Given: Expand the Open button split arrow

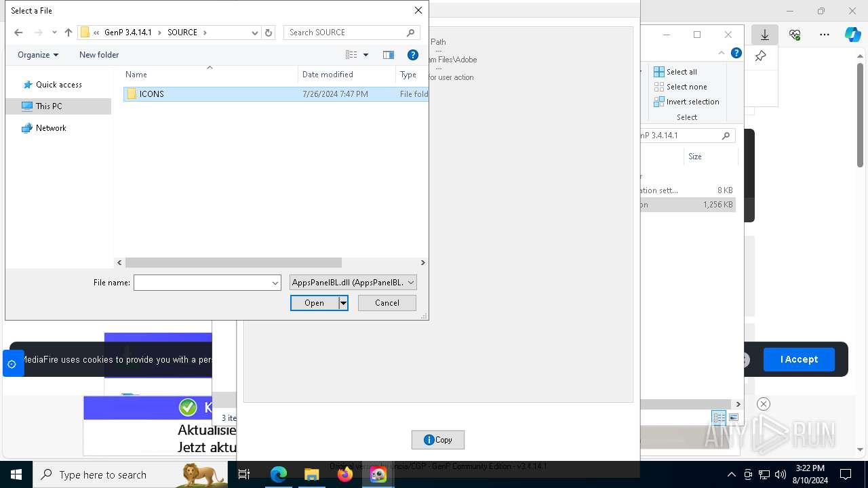Looking at the screenshot, I should point(343,303).
